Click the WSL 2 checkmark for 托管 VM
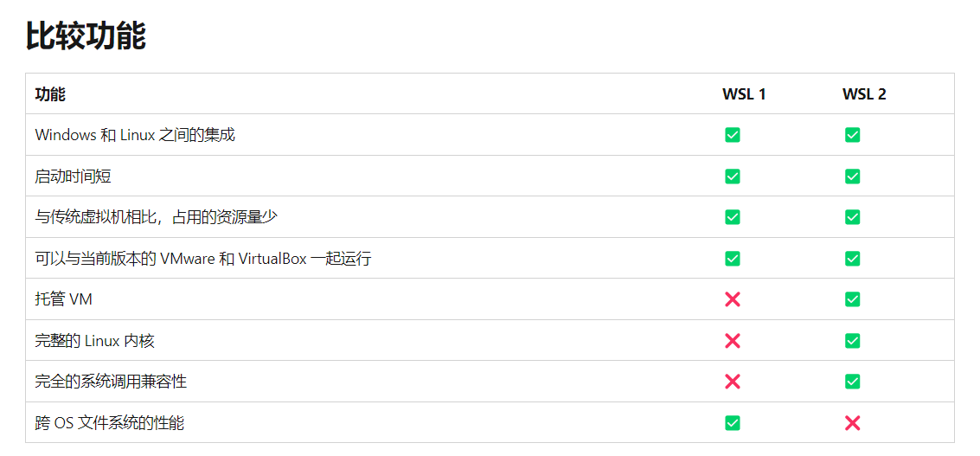 (852, 299)
